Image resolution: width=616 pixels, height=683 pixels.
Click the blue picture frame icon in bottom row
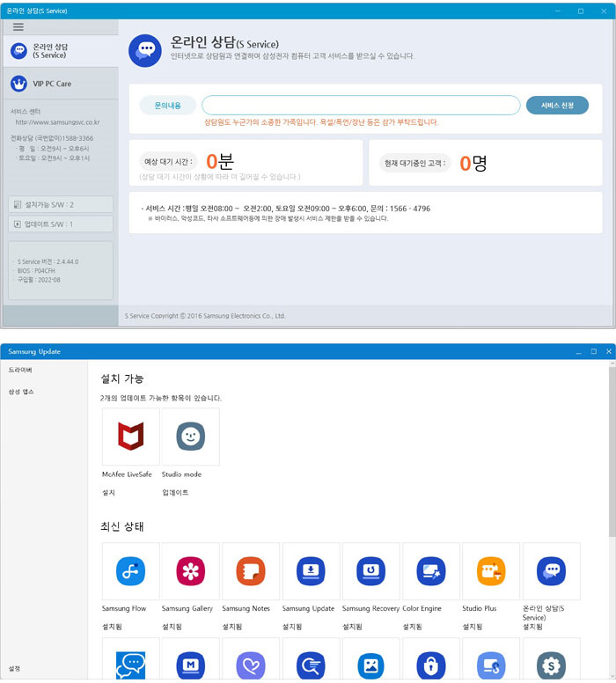(370, 665)
